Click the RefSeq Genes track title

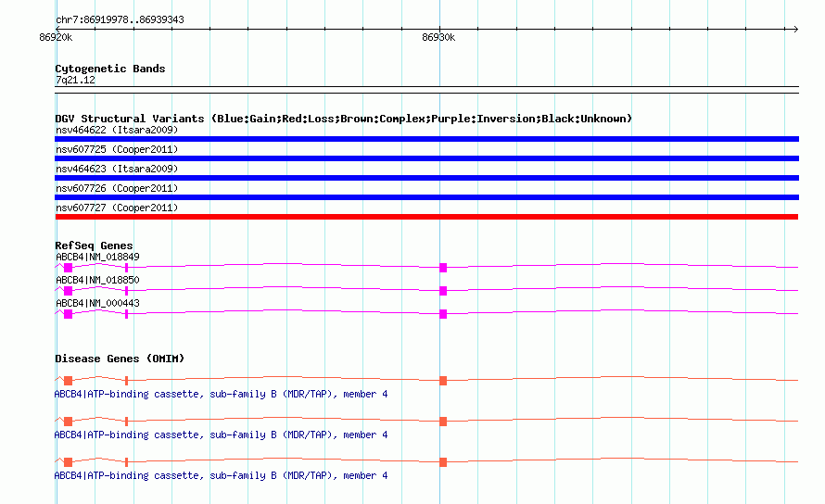click(x=94, y=246)
